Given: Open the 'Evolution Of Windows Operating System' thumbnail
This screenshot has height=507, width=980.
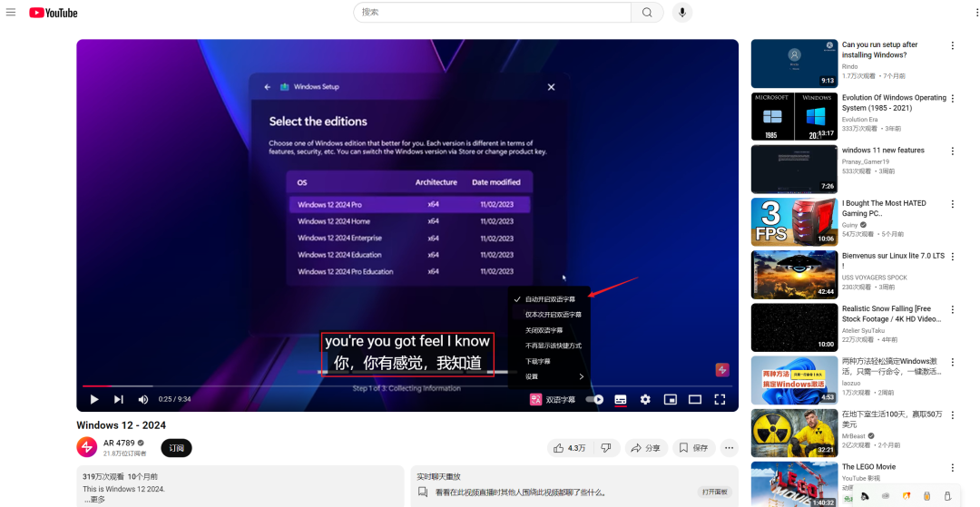Looking at the screenshot, I should 794,117.
